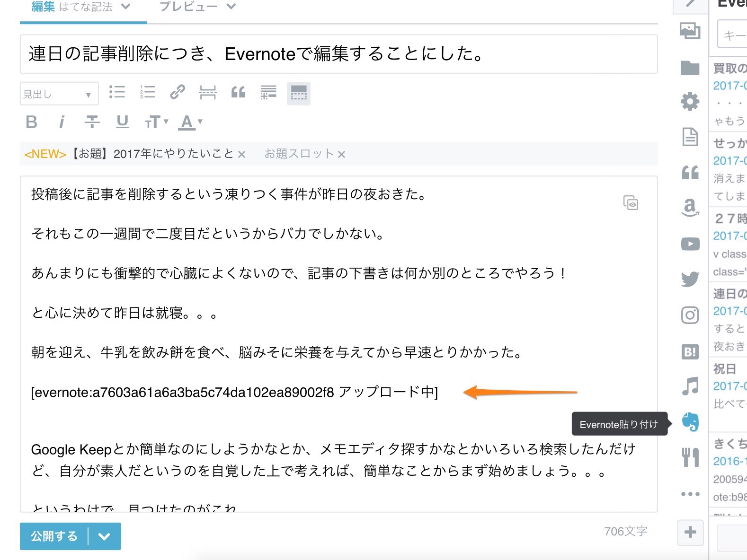Screen dimensions: 747x560
Task: Open the Amazon product paste panel
Action: click(x=690, y=207)
